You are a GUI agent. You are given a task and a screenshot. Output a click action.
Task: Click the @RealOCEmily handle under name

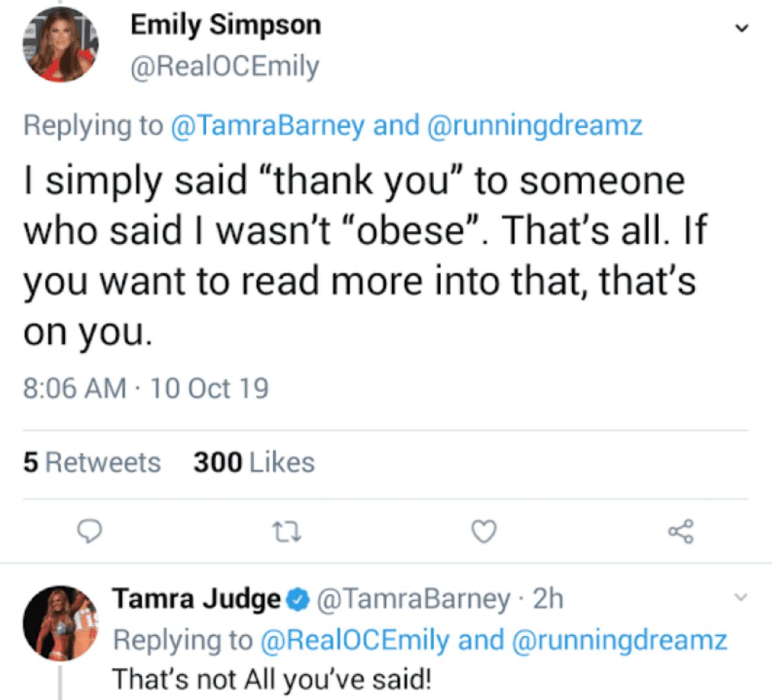point(224,67)
